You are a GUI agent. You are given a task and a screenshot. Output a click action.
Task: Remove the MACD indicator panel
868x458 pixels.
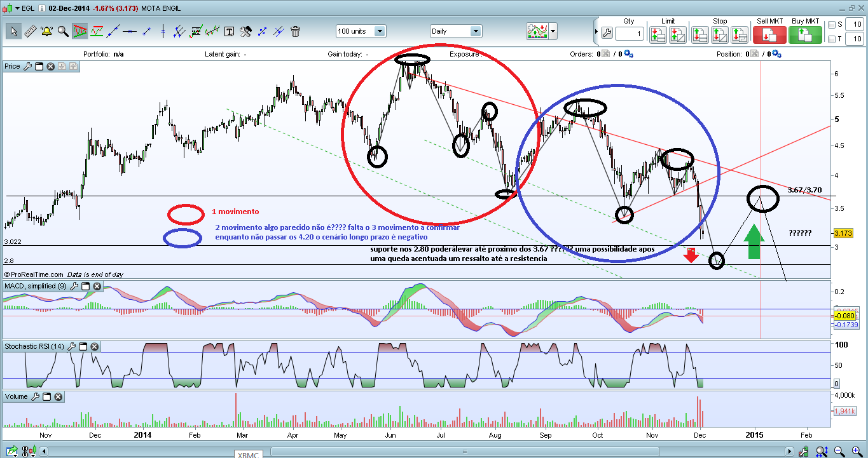tap(97, 286)
